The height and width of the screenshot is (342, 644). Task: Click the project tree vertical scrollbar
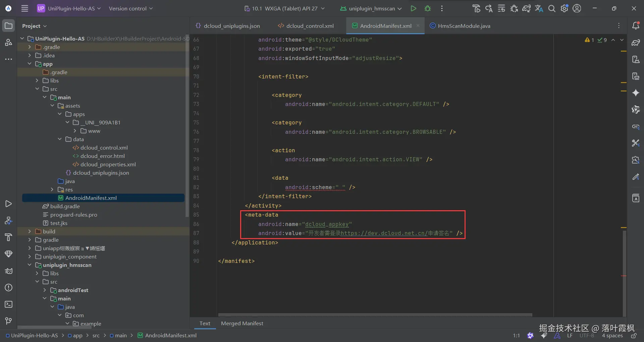[187, 126]
